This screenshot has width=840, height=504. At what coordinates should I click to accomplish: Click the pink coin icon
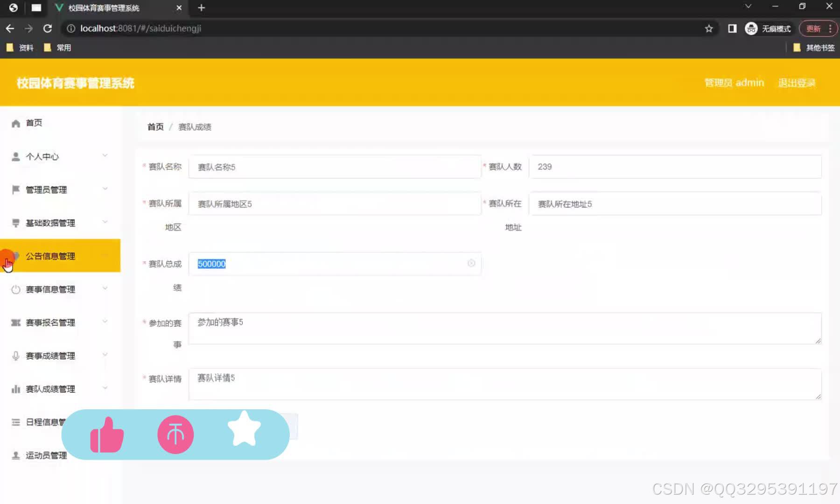tap(175, 435)
